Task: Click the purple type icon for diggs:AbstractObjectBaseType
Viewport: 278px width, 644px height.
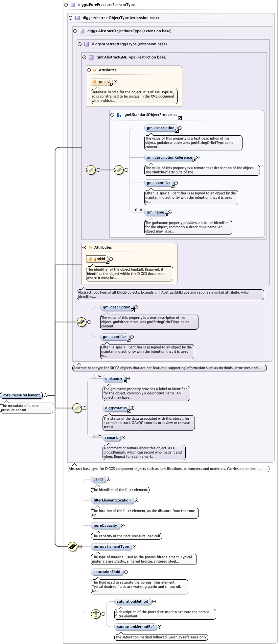Action: pyautogui.click(x=82, y=31)
